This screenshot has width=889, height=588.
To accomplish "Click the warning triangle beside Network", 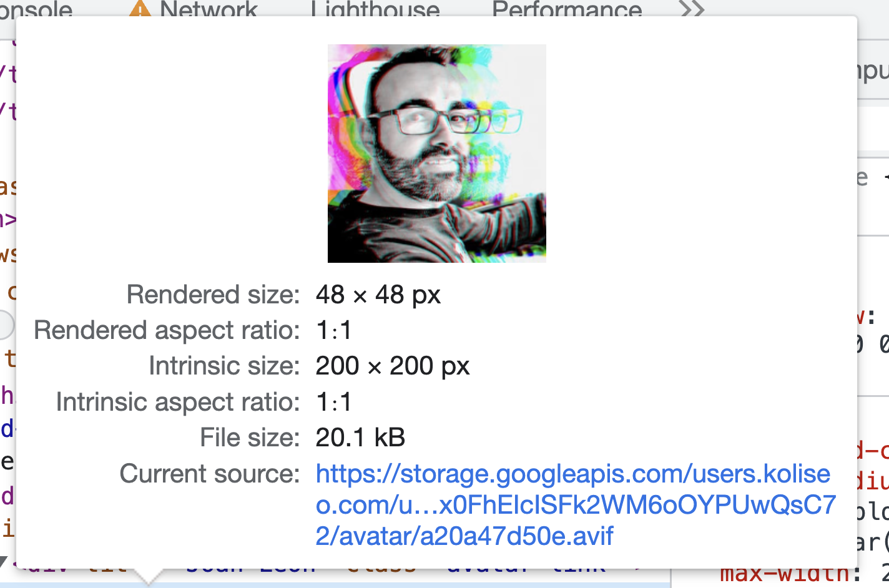I will (x=140, y=9).
